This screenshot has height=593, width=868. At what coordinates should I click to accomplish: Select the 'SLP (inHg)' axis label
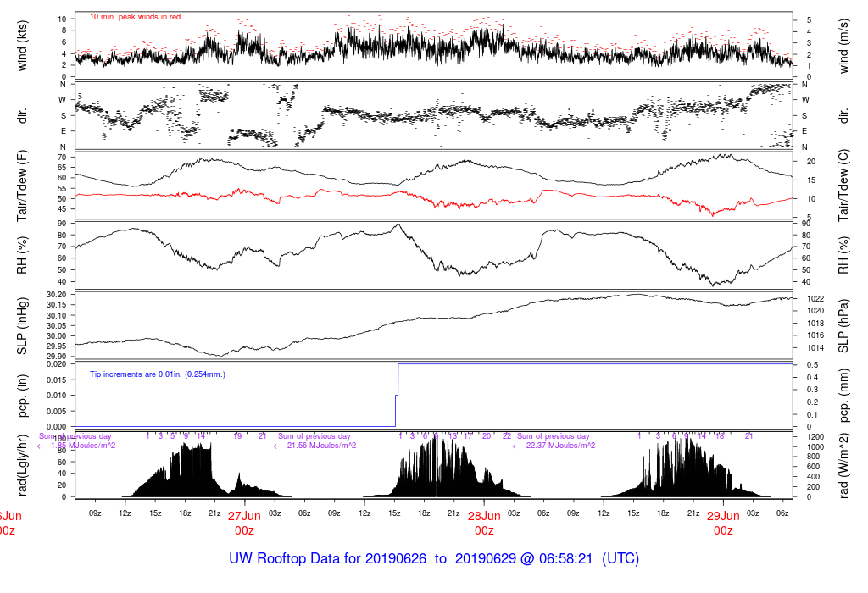[22, 326]
